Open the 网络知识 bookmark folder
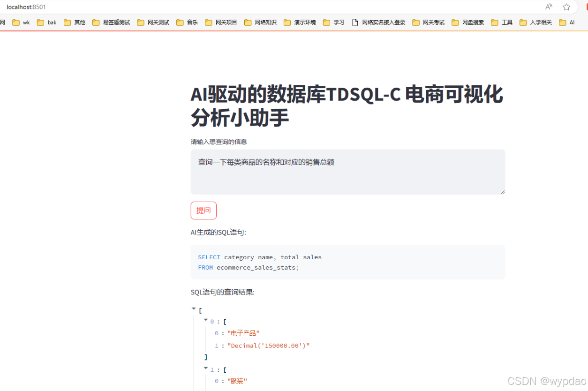The image size is (588, 391). click(261, 22)
